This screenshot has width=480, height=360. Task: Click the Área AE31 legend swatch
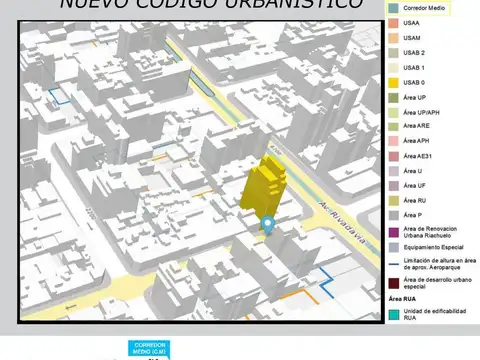click(x=394, y=156)
